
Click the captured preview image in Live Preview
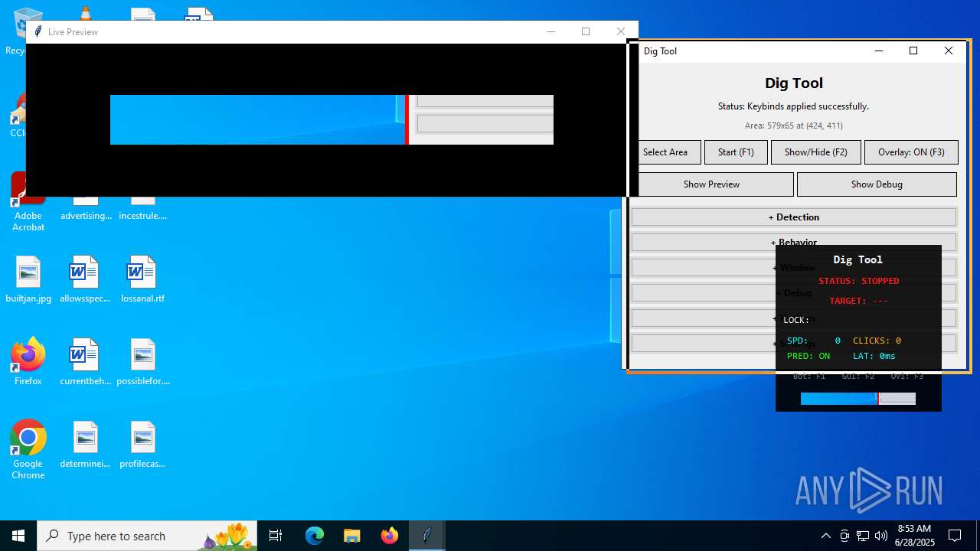(x=332, y=119)
